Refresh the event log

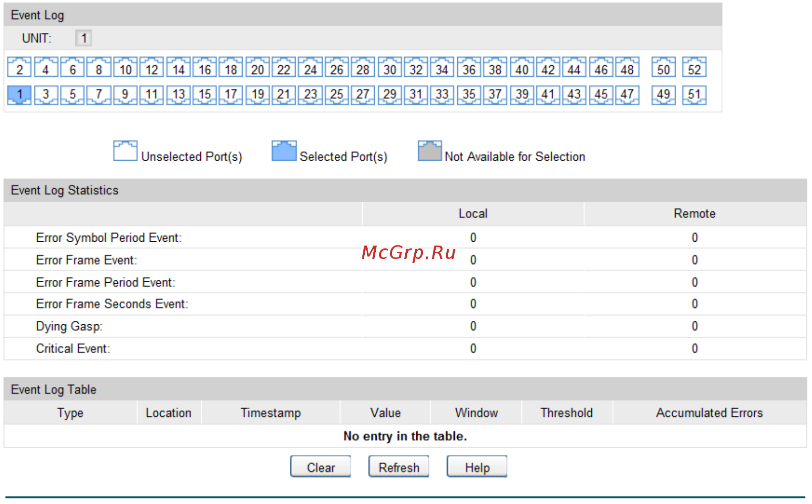(x=399, y=467)
